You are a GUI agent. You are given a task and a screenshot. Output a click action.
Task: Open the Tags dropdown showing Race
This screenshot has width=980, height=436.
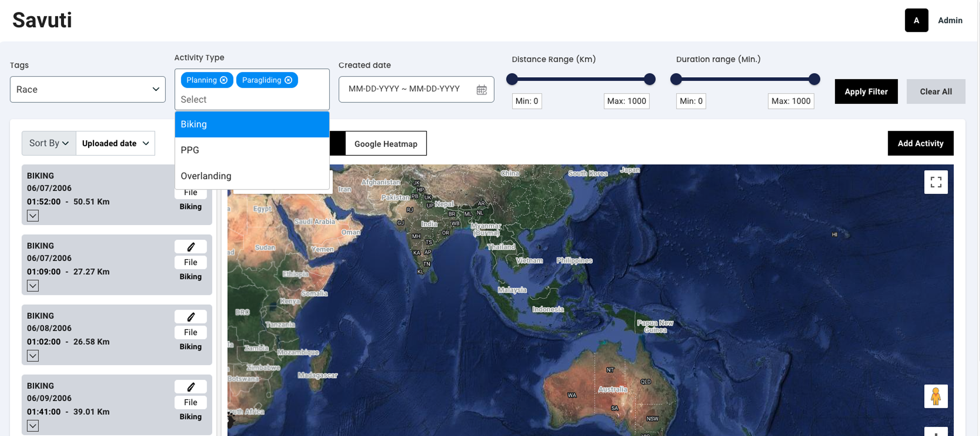click(x=88, y=89)
